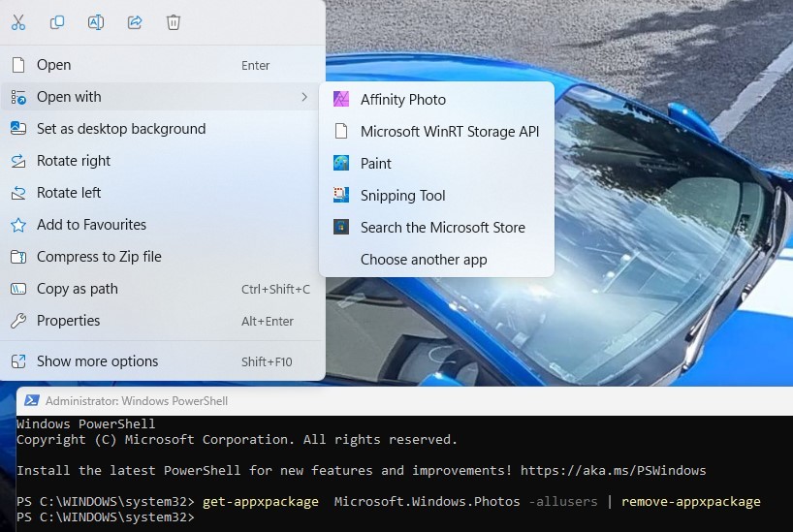Image resolution: width=793 pixels, height=532 pixels.
Task: Click the Copy icon in context menu
Action: click(57, 22)
